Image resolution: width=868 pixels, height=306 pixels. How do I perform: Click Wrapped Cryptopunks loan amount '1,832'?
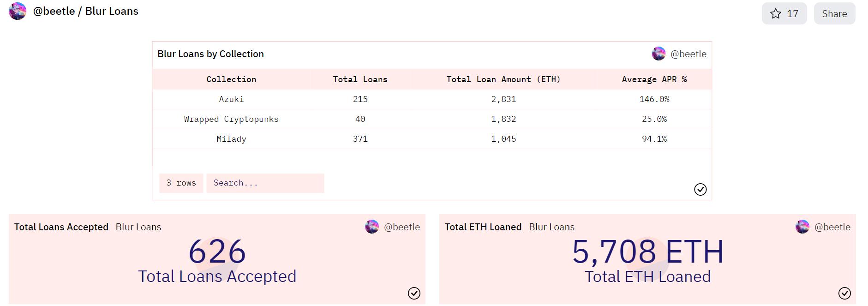pyautogui.click(x=503, y=119)
